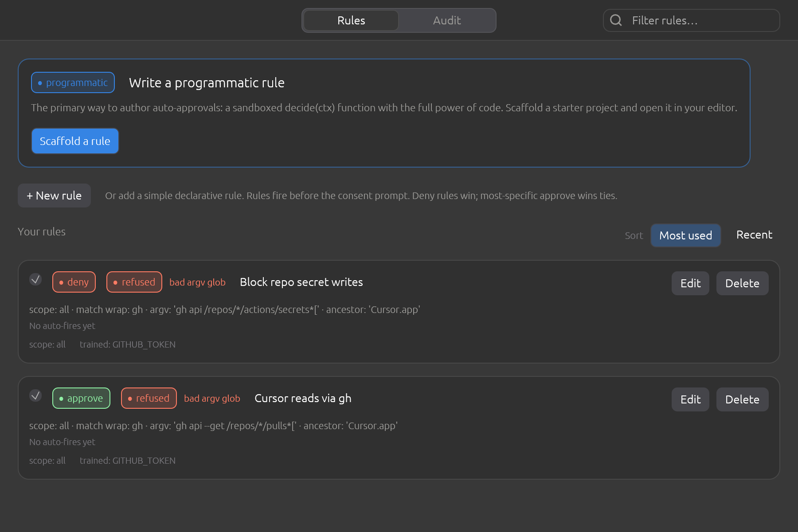Click 'bad argv glob' on deny rule
The height and width of the screenshot is (532, 798).
pyautogui.click(x=197, y=282)
